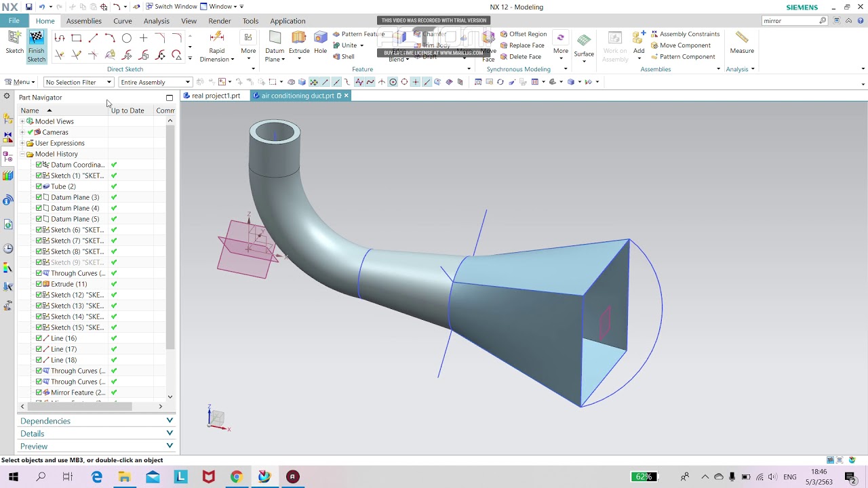
Task: Click the Shell feature
Action: click(x=343, y=57)
